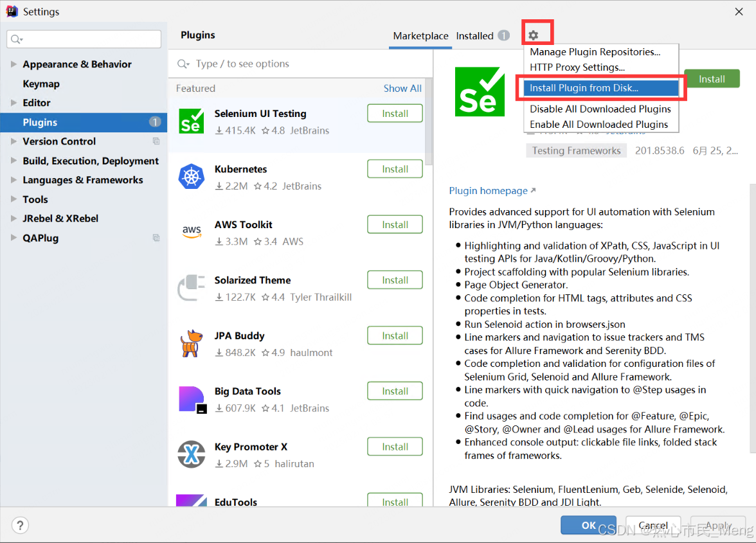This screenshot has height=543, width=756.
Task: Click the plugin search magnifier icon
Action: (x=183, y=64)
